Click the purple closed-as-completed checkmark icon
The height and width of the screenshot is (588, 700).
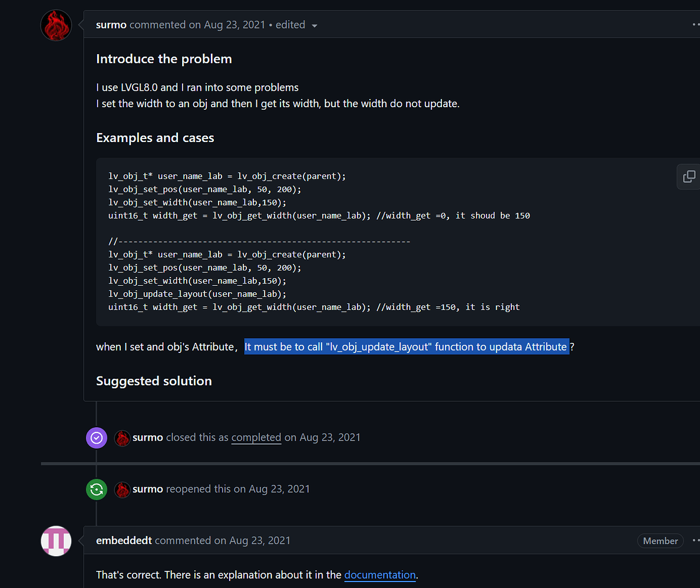(96, 438)
